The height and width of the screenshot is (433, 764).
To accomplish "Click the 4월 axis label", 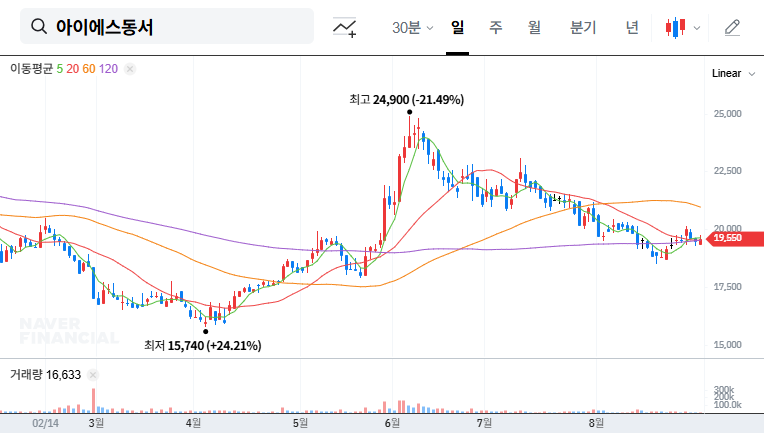I will point(193,423).
